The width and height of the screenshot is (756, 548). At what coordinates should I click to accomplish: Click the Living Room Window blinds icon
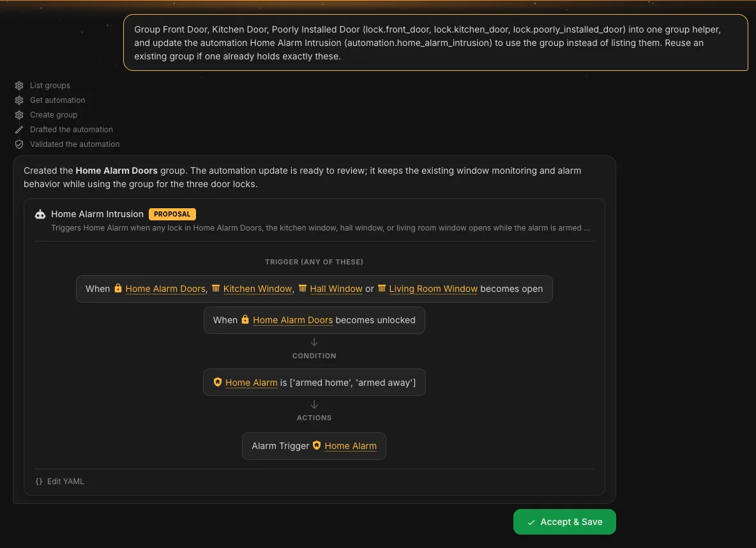(x=381, y=289)
